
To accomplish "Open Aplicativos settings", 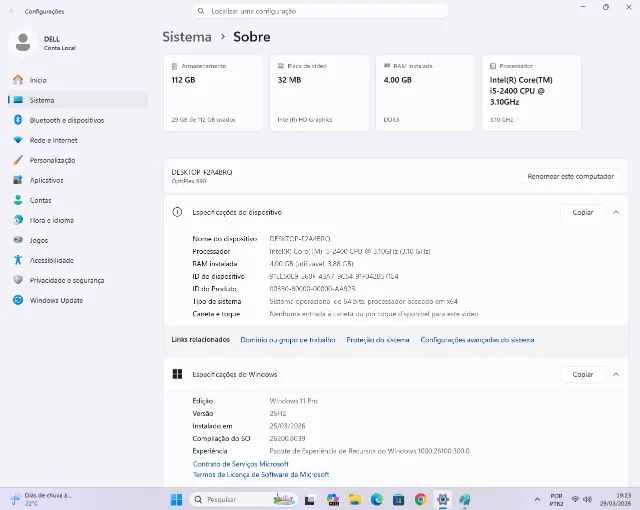I will point(78,180).
